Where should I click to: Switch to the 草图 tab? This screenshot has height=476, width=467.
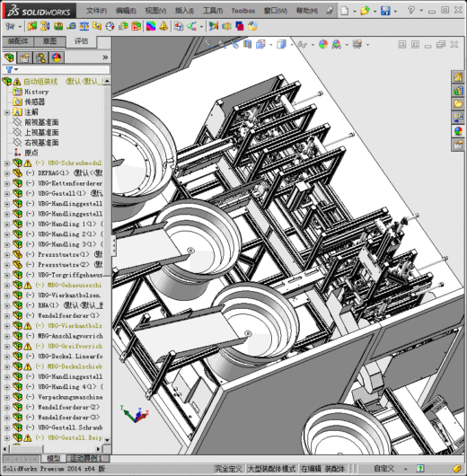49,41
